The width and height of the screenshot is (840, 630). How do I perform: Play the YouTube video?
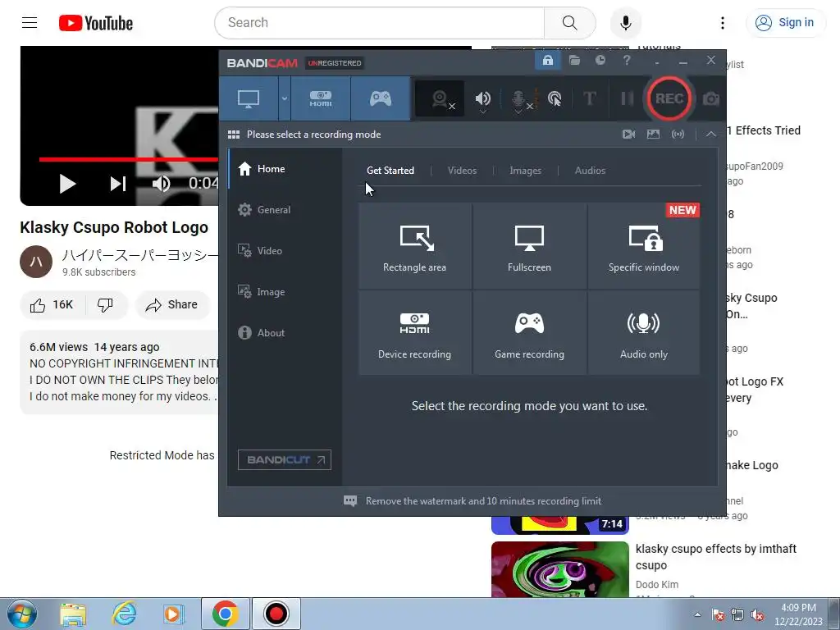[67, 184]
